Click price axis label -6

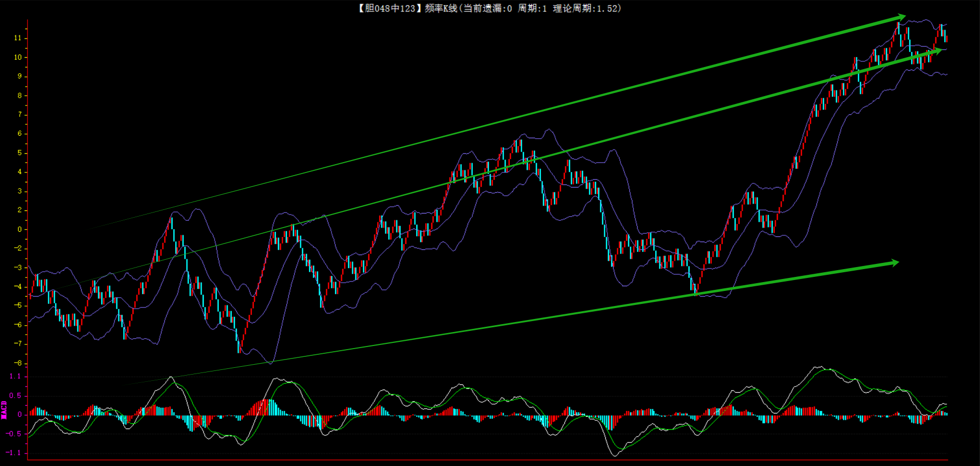coord(18,325)
